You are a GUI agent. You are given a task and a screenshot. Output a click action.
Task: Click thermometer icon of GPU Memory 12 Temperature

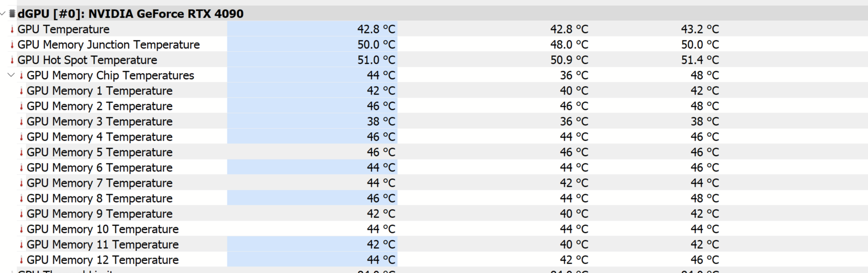tap(21, 260)
